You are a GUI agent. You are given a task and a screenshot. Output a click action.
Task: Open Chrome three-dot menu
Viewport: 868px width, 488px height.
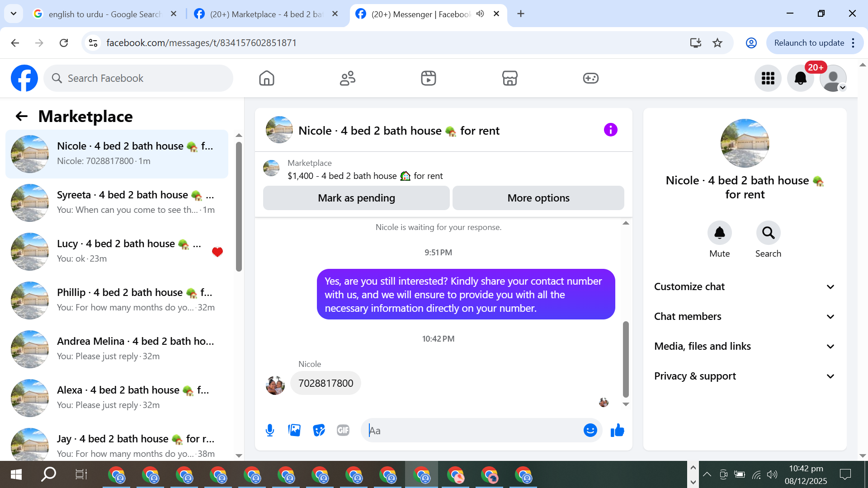[x=853, y=43]
